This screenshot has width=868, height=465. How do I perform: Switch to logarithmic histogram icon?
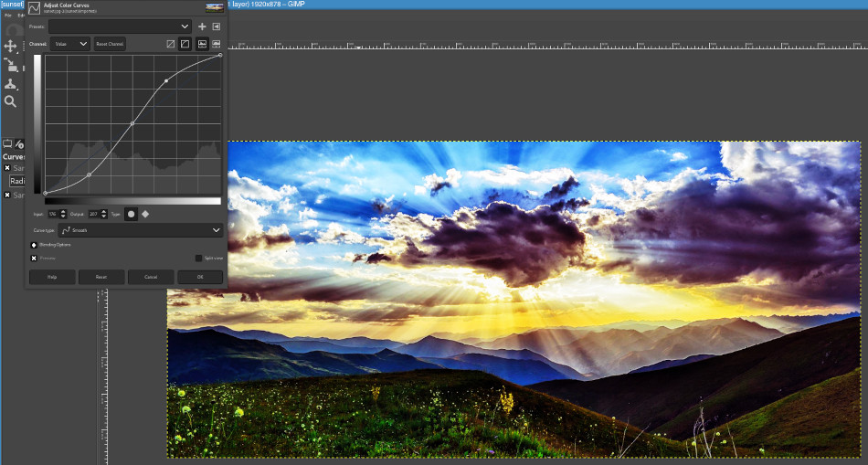coord(216,44)
